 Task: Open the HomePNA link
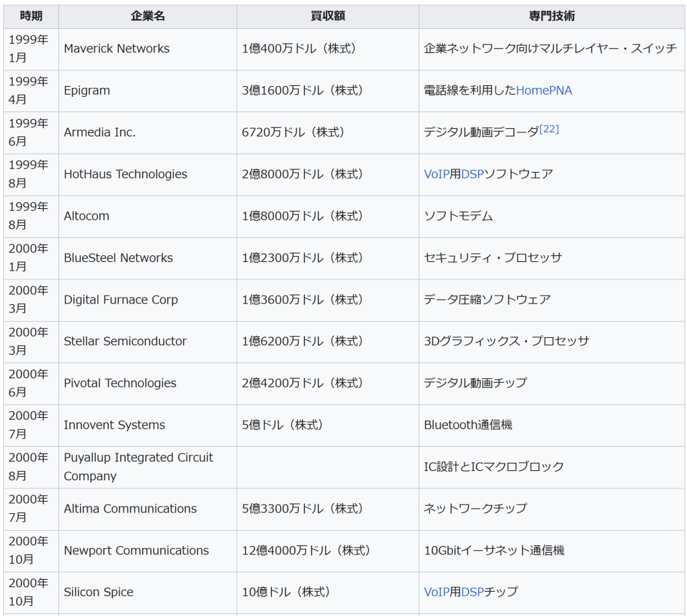click(544, 91)
